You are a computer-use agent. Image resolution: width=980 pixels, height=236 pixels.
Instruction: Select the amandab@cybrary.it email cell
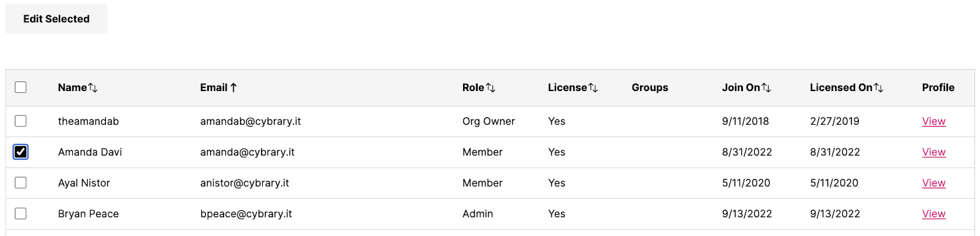point(251,121)
